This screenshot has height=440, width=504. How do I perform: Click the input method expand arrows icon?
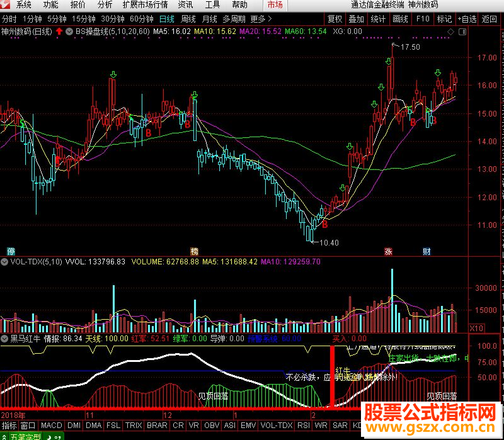(4, 436)
